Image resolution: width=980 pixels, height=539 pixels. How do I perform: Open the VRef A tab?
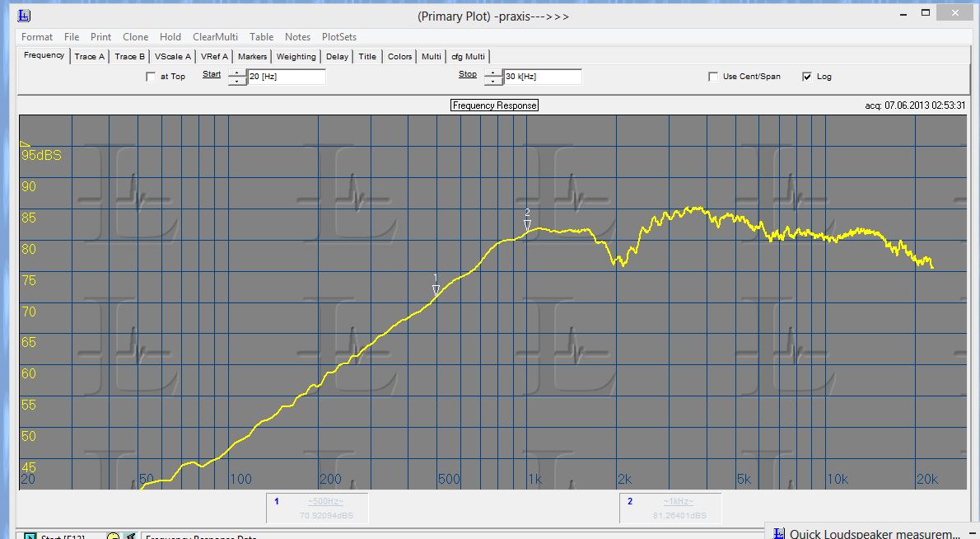(x=214, y=56)
